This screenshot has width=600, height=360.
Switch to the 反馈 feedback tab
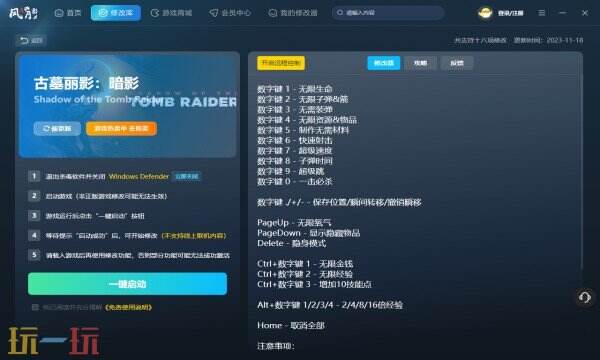click(457, 63)
